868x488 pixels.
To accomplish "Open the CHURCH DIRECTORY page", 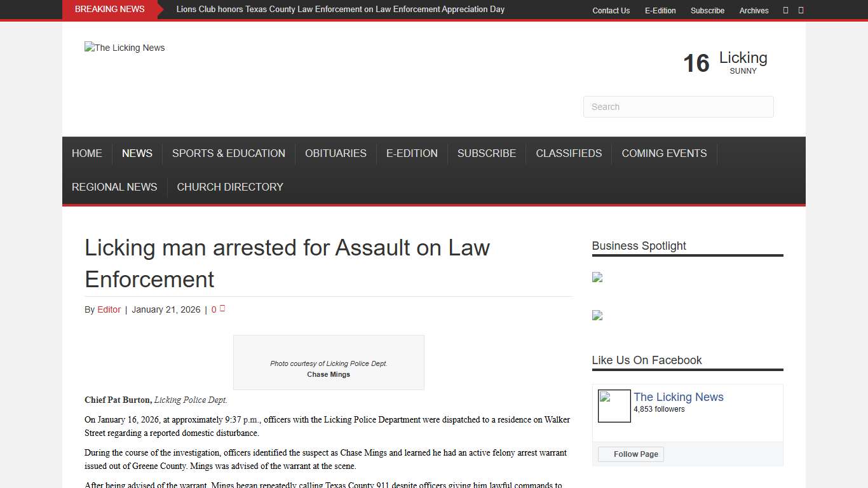I will click(230, 187).
